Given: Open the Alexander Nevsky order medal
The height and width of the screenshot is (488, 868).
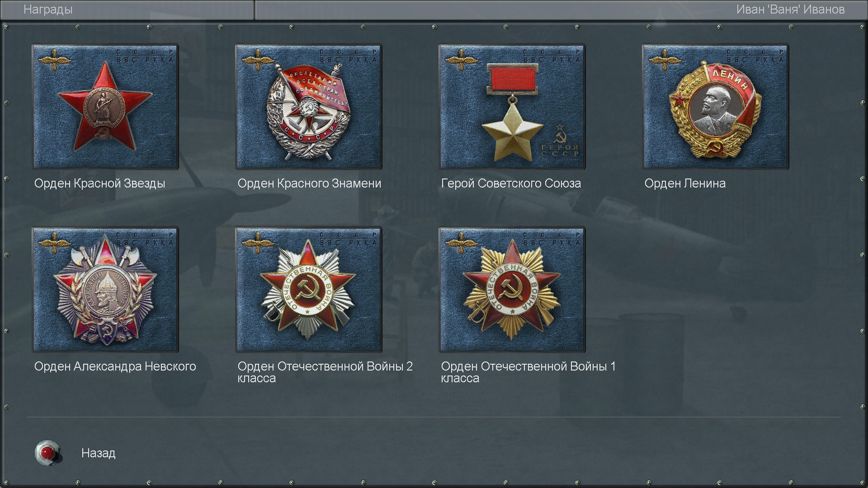Looking at the screenshot, I should tap(105, 290).
